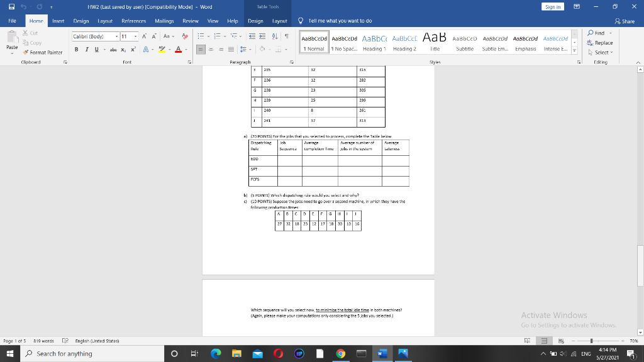Screen dimensions: 644x362
Task: Switch to the References ribbon tab
Action: 133,21
